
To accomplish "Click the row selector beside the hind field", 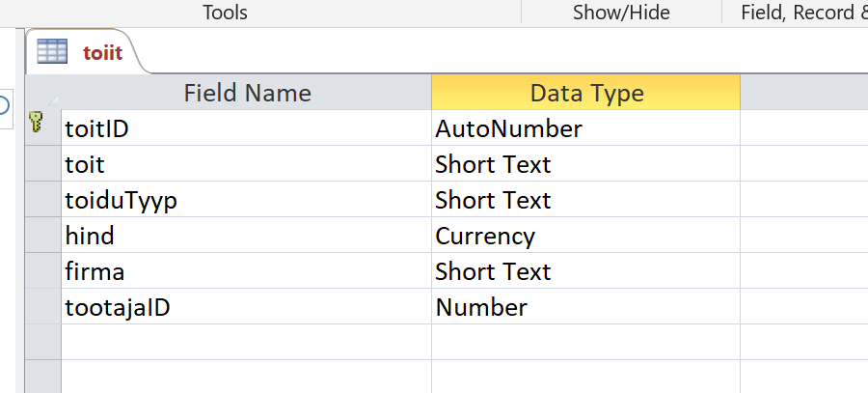I will point(43,235).
